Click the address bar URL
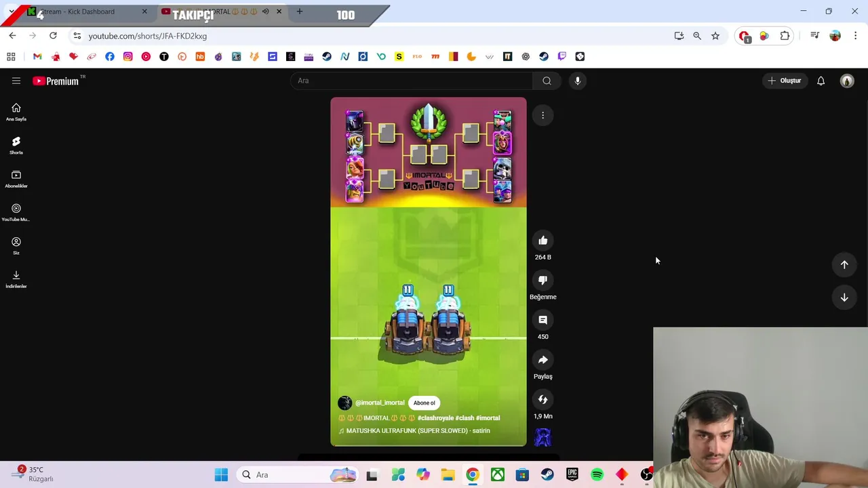The image size is (868, 488). 148,36
